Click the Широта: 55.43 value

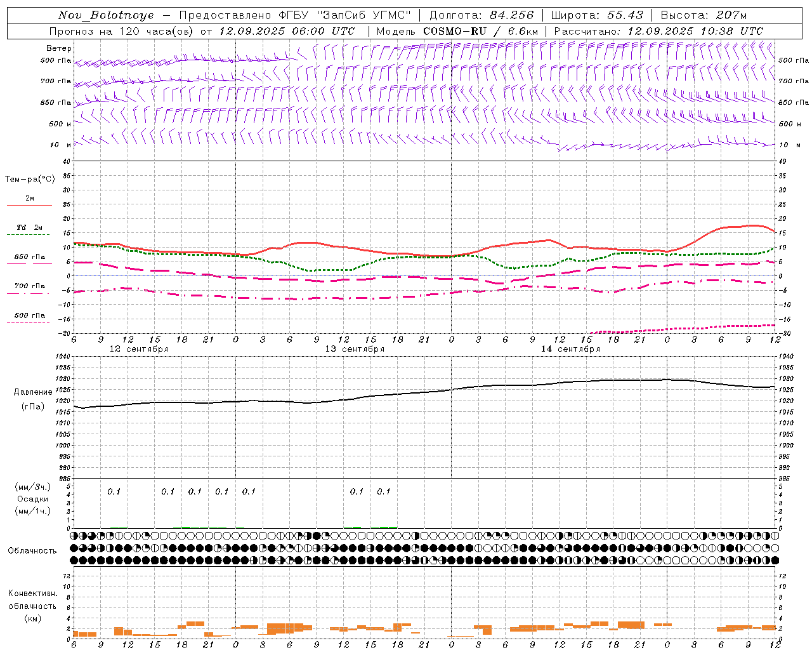tap(597, 15)
